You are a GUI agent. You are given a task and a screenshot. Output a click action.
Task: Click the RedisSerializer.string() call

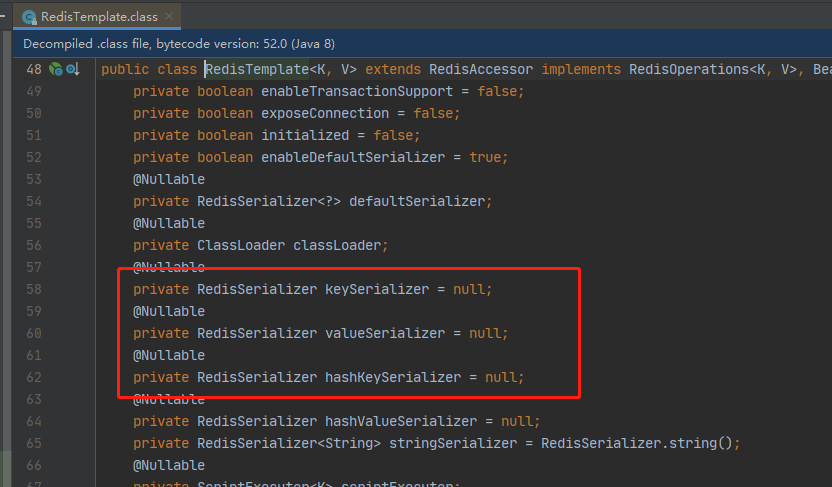(637, 443)
